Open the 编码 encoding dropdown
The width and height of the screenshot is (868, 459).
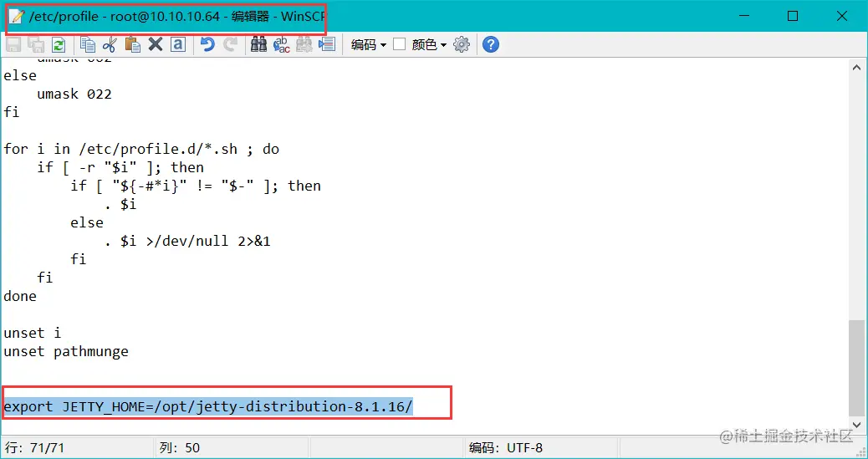click(369, 45)
